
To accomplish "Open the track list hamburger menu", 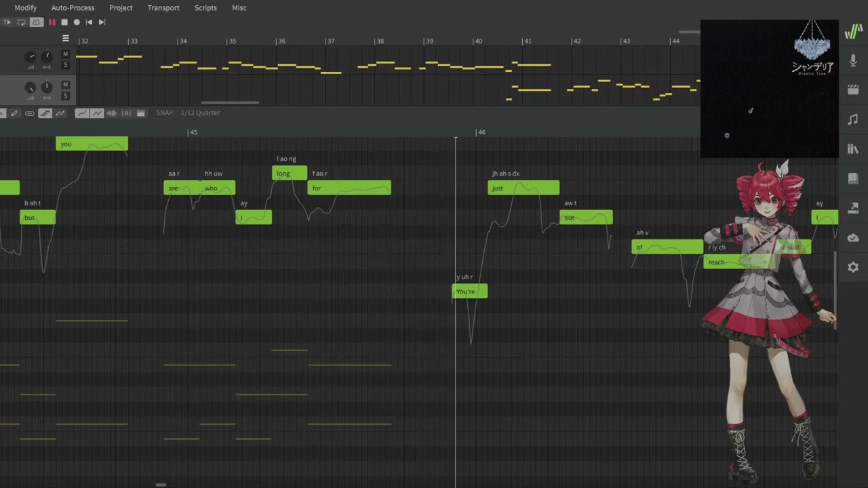I will pos(66,39).
